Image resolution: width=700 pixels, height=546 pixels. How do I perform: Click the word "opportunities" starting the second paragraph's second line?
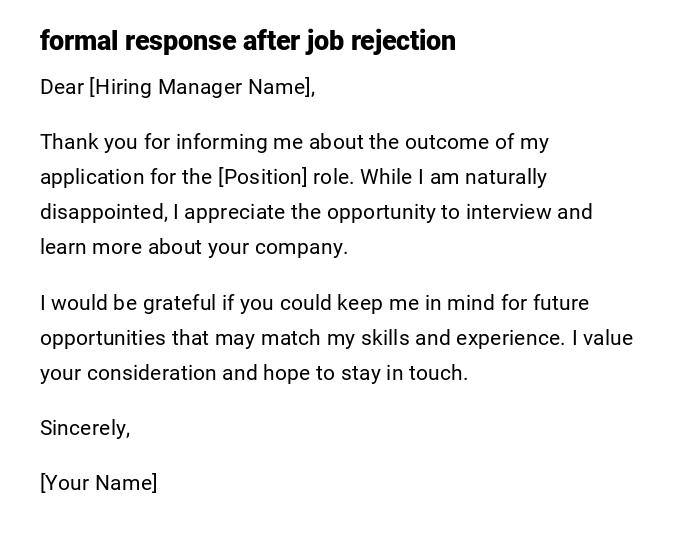[103, 338]
